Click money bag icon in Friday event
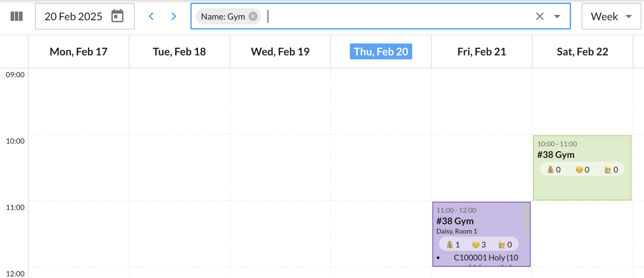Screen dimensions: 644x278 pos(450,245)
